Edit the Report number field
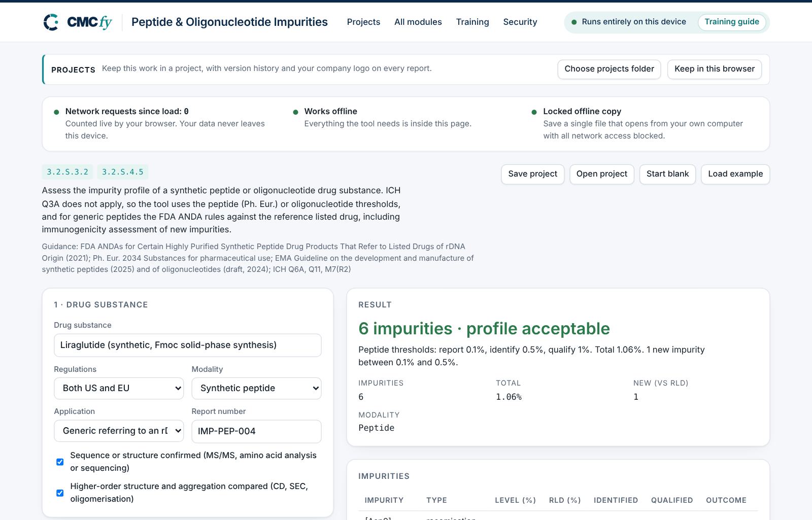This screenshot has width=812, height=520. 256,431
